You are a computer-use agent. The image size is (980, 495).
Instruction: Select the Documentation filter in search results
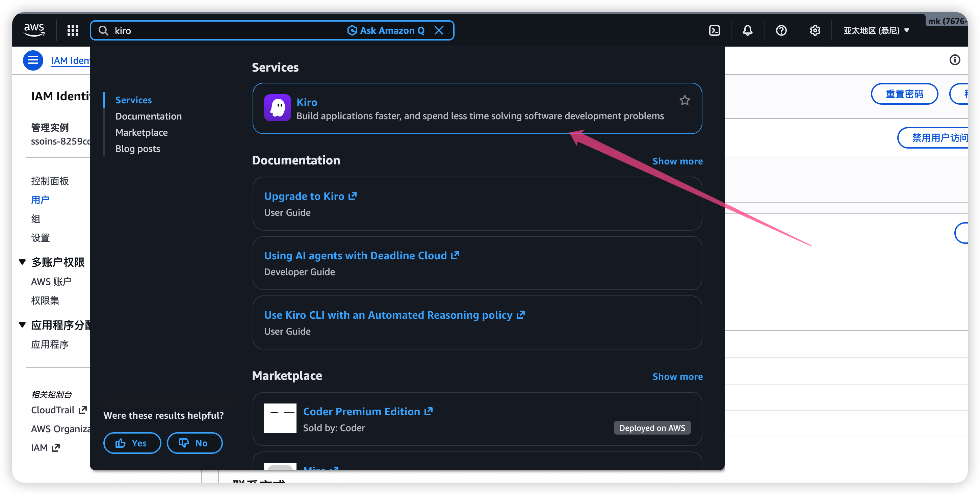coord(148,116)
